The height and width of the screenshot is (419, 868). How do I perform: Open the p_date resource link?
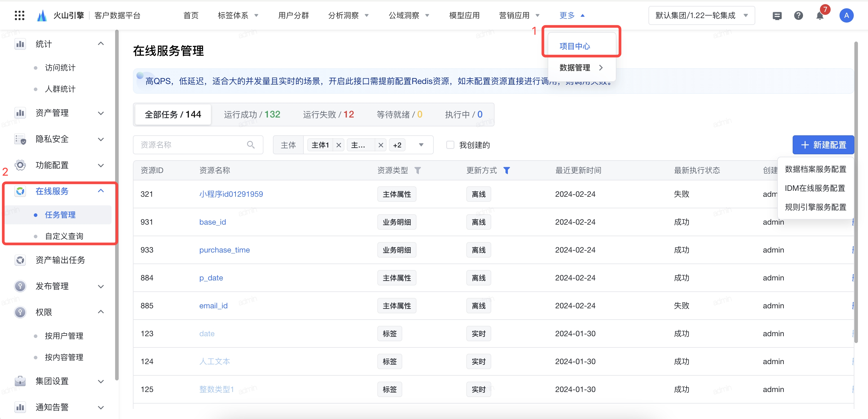(x=211, y=278)
